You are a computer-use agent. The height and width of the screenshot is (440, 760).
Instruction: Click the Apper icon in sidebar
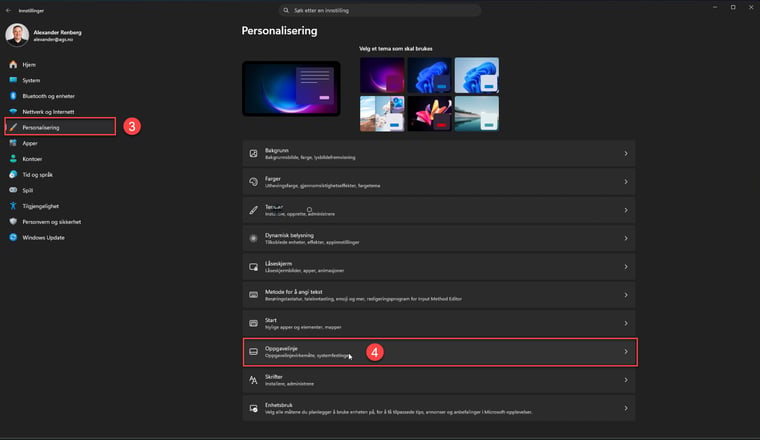click(13, 143)
